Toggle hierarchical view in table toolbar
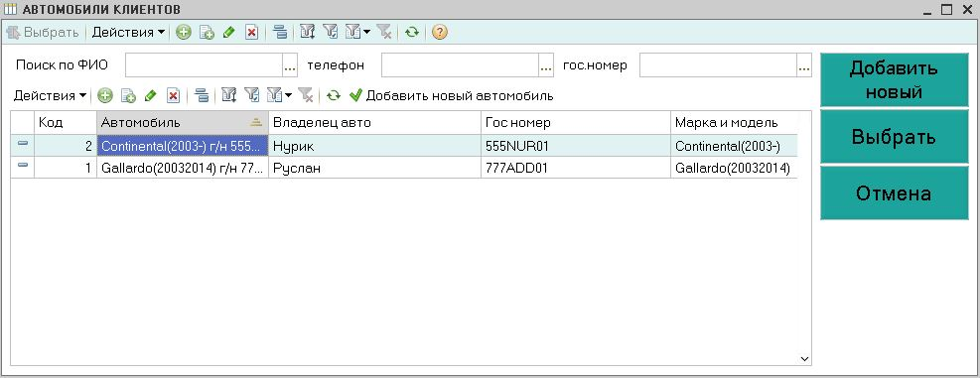Screen dimensions: 980x378 [202, 95]
